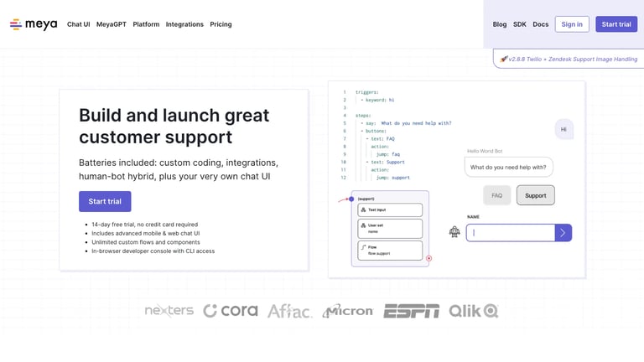The image size is (644, 362).
Task: Open the v2.8.8 Twilio release link
Action: [573, 59]
